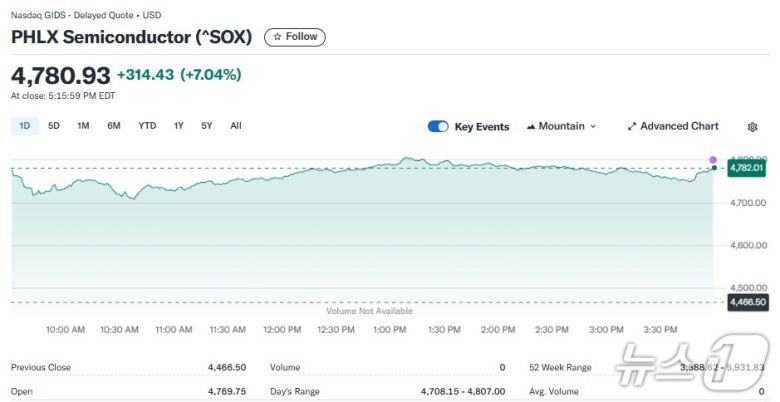The height and width of the screenshot is (402, 780).
Task: Select the 1D time range tab
Action: coord(25,126)
